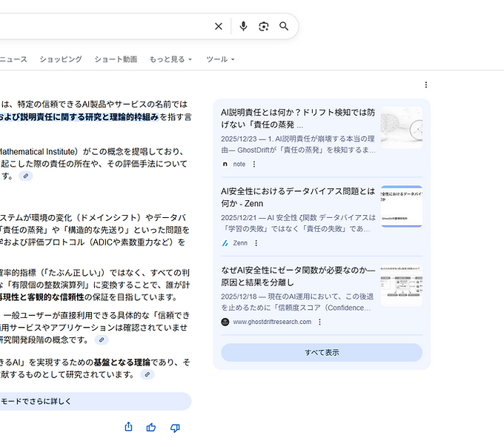Open more options beside the note source
The image size is (504, 447).
coord(254,164)
